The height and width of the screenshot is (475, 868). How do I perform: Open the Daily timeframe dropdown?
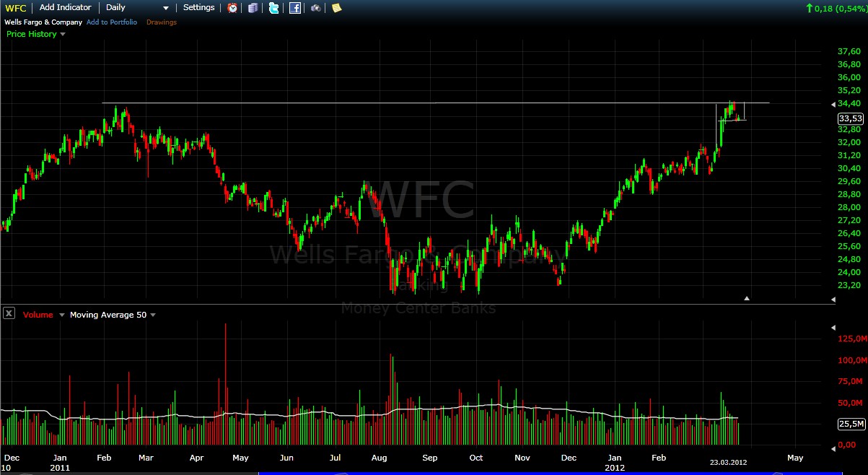tap(136, 7)
